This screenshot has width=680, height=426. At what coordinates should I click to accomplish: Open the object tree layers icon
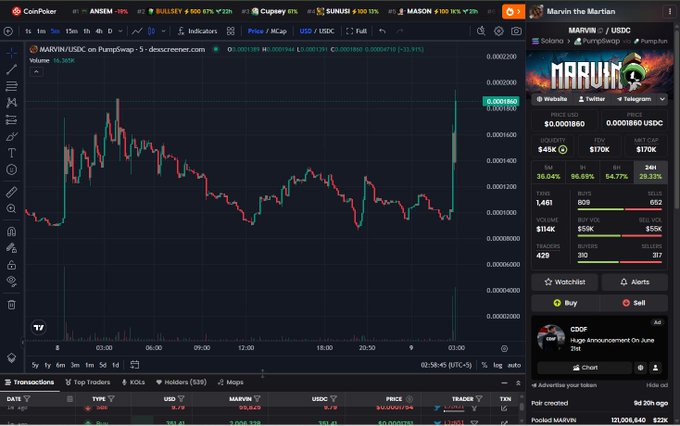(x=11, y=358)
